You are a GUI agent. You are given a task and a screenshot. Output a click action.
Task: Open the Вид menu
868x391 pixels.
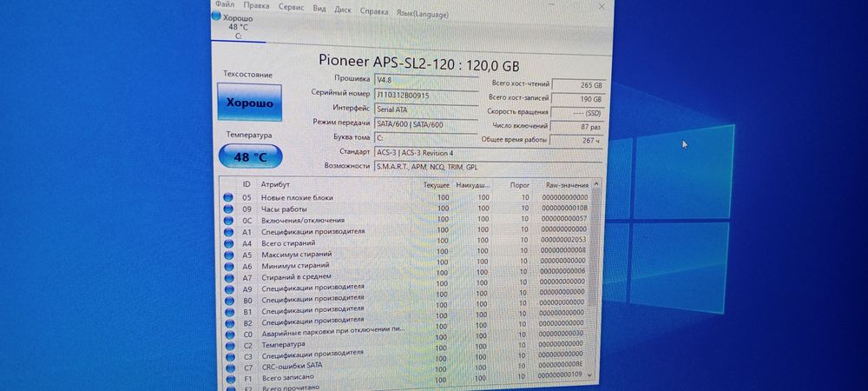tap(319, 9)
